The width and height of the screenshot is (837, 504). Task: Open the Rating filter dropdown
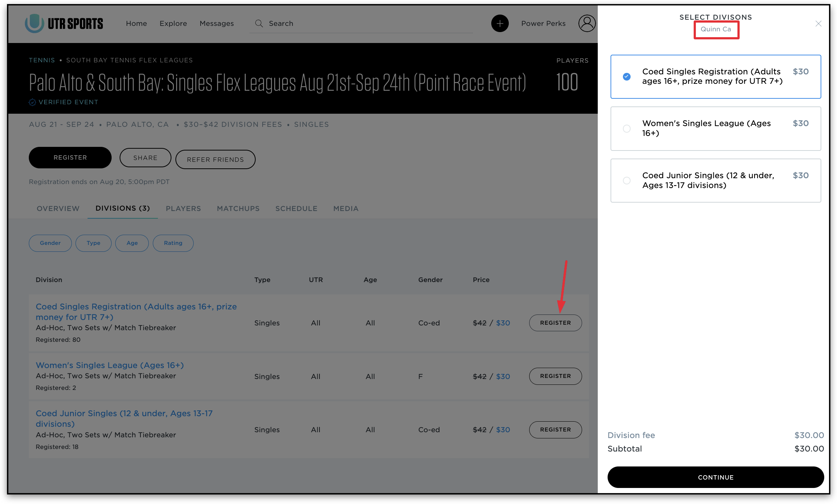(173, 243)
